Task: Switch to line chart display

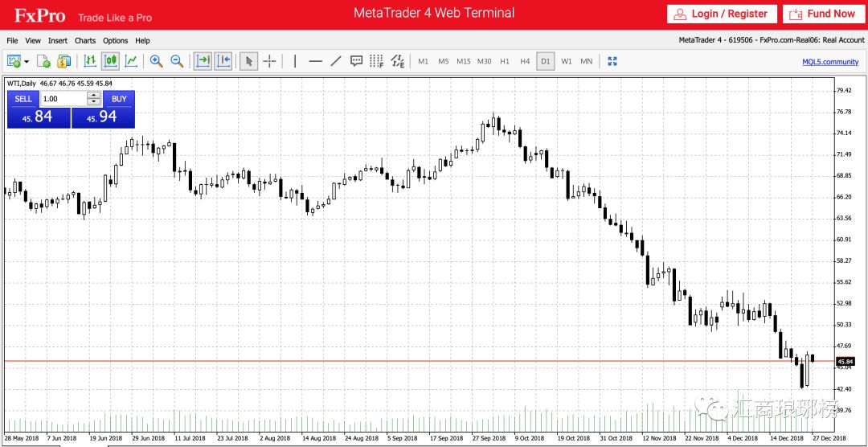Action: [x=131, y=61]
